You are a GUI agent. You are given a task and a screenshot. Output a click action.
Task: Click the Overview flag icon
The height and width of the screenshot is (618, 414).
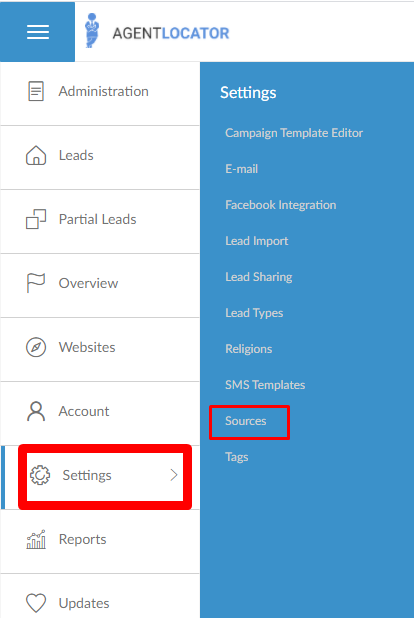[x=35, y=283]
